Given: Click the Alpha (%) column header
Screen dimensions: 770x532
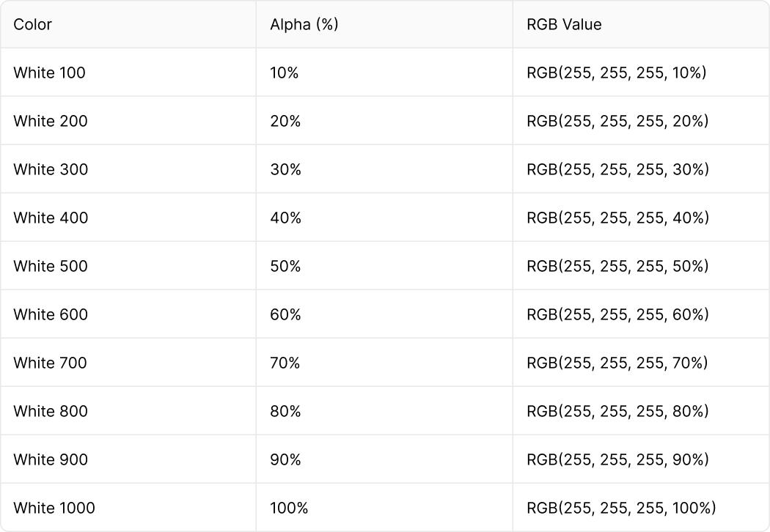Looking at the screenshot, I should [x=304, y=24].
